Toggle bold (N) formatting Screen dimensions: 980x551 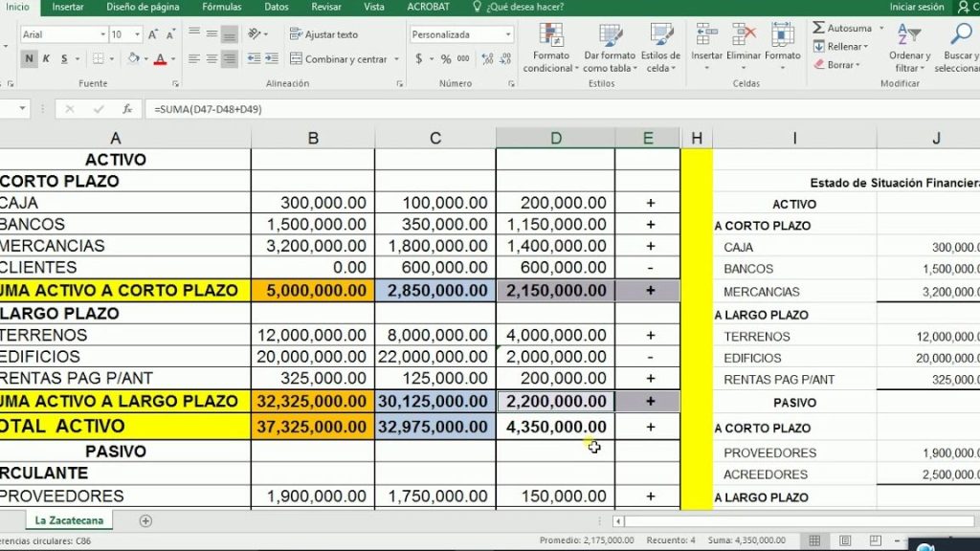(30, 59)
